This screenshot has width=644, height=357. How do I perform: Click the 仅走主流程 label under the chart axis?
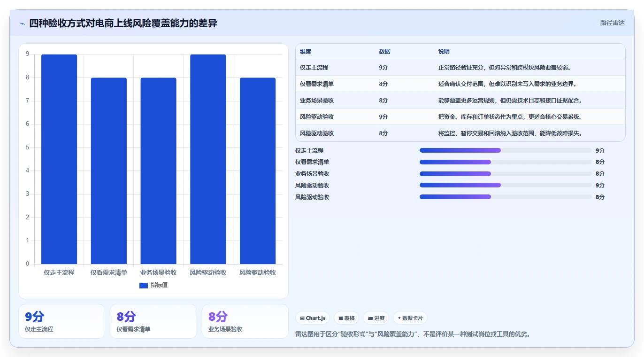[x=59, y=272]
